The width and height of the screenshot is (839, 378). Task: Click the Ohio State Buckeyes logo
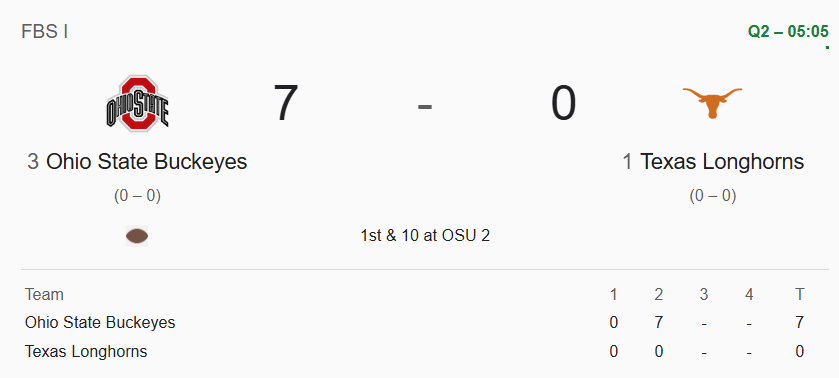coord(138,104)
